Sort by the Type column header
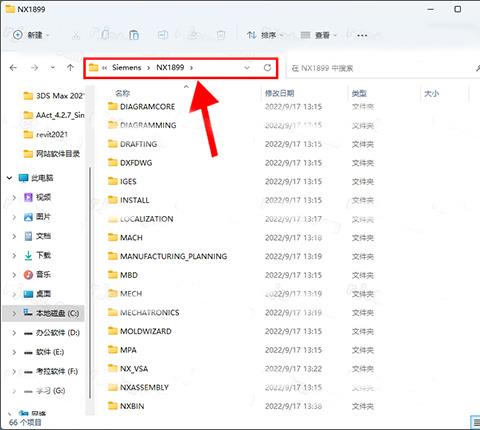 (359, 93)
